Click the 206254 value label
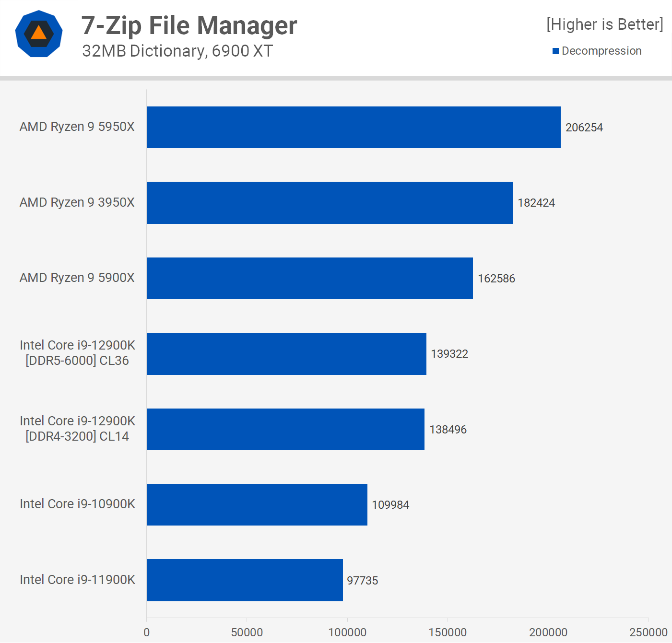 click(584, 128)
